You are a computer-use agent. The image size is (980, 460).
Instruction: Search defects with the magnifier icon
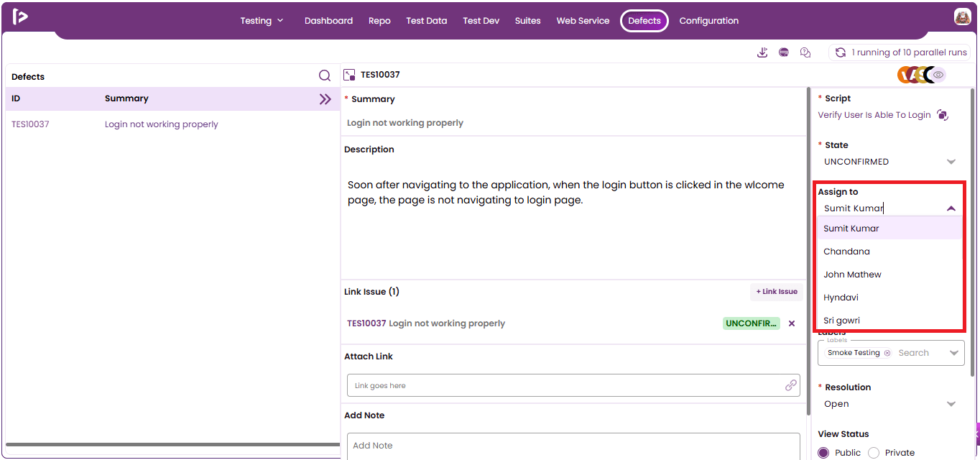click(325, 75)
